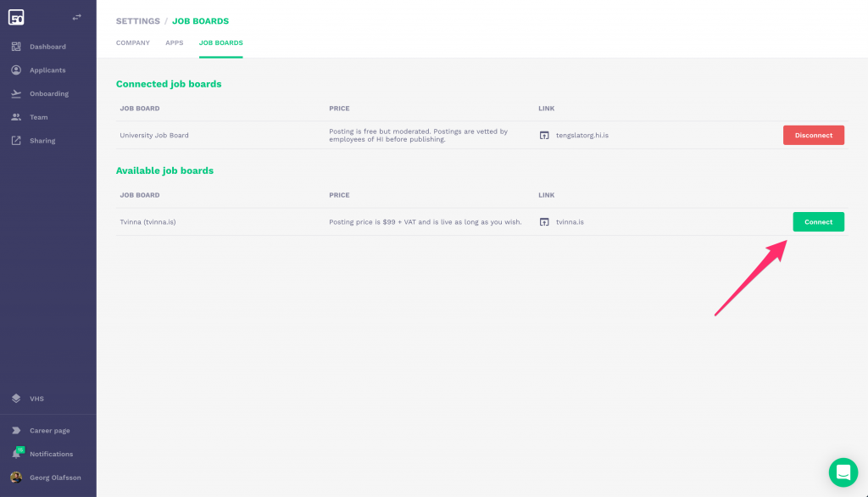Image resolution: width=868 pixels, height=497 pixels.
Task: Select the VHS company entry
Action: point(36,399)
